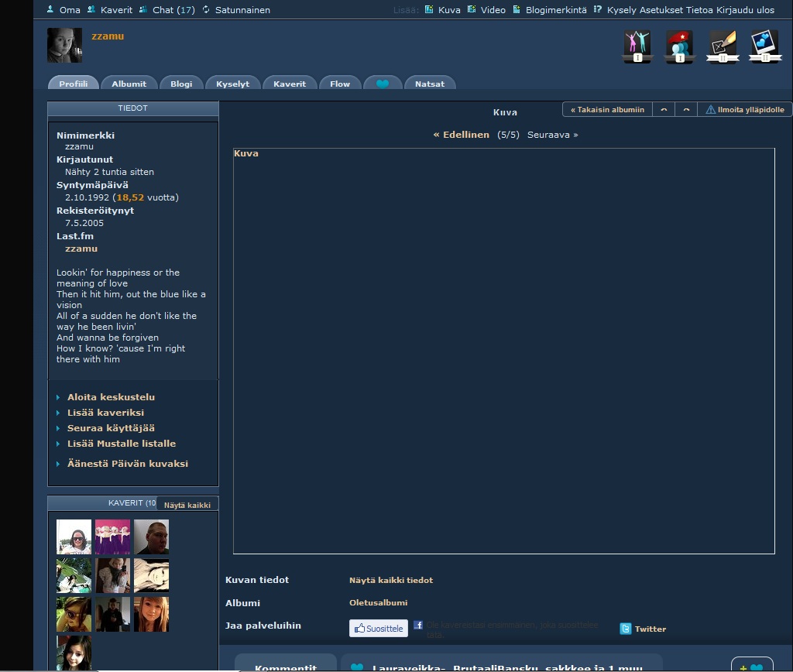Switch to the Kaverit tab
Image resolution: width=793 pixels, height=672 pixels.
(290, 84)
